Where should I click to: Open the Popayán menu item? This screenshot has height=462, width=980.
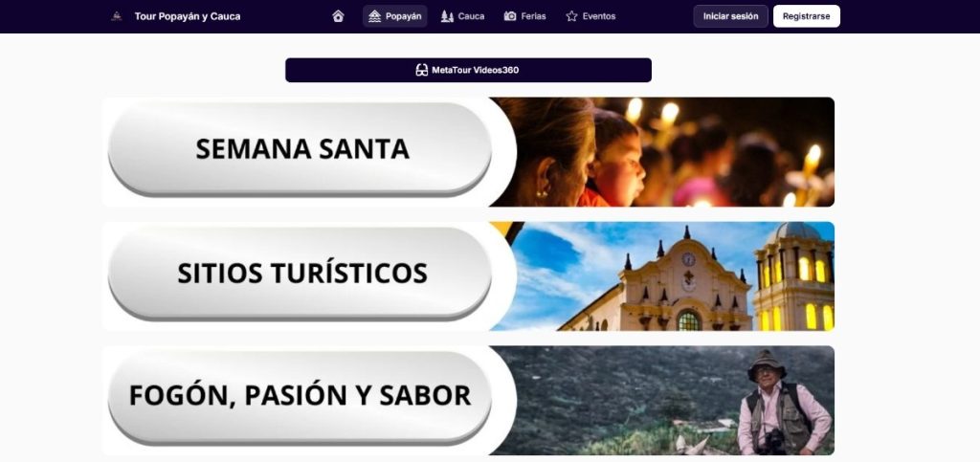pyautogui.click(x=395, y=16)
